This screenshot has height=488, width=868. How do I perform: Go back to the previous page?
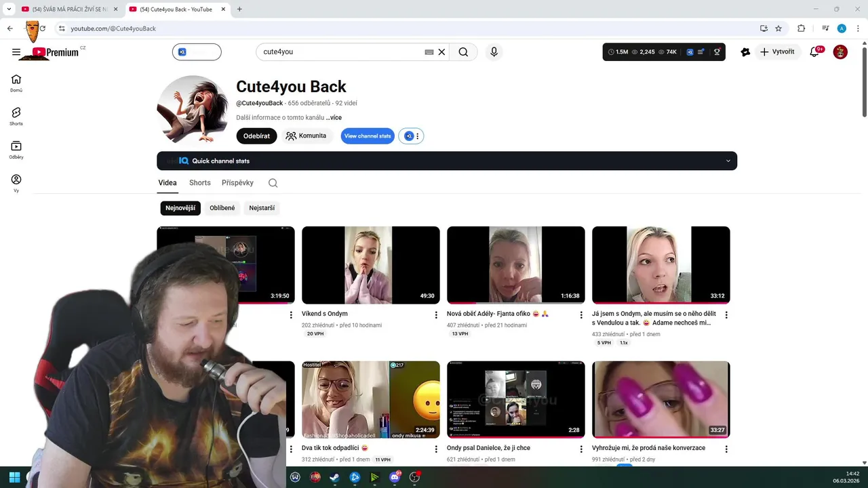tap(10, 28)
